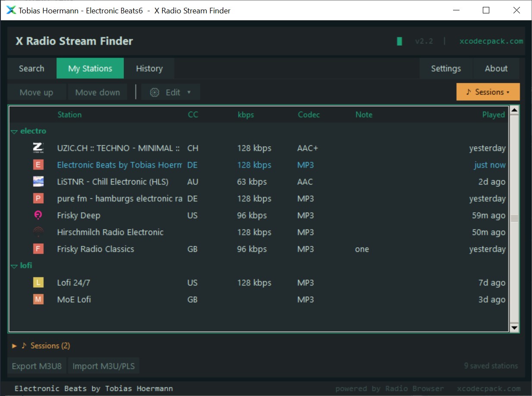Screen dimensions: 532x396
Task: Click the X app logo in title bar
Action: (x=11, y=10)
